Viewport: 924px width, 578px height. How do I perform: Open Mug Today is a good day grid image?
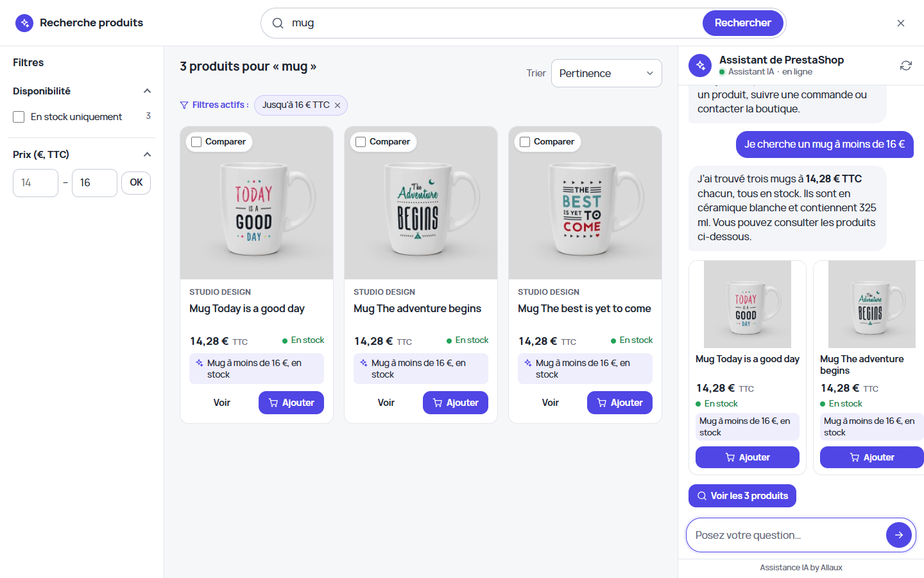[x=257, y=203]
